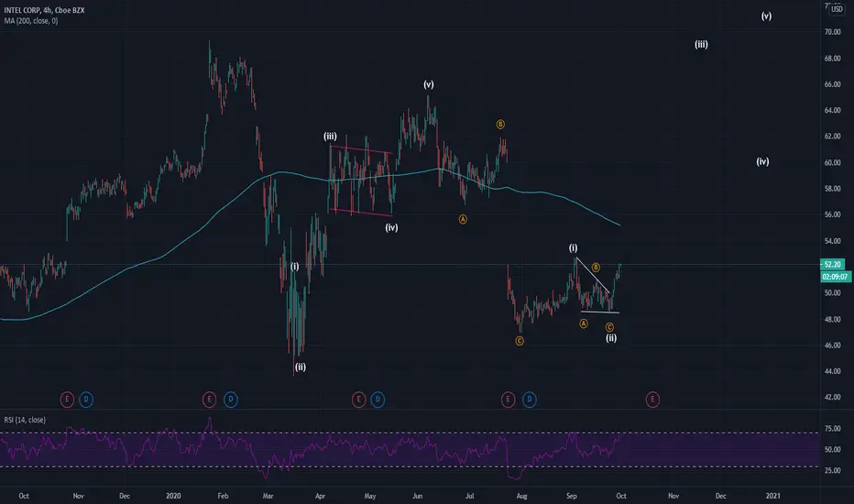The image size is (854, 504).
Task: Click wave label (ii) at the late September low
Action: (x=611, y=338)
